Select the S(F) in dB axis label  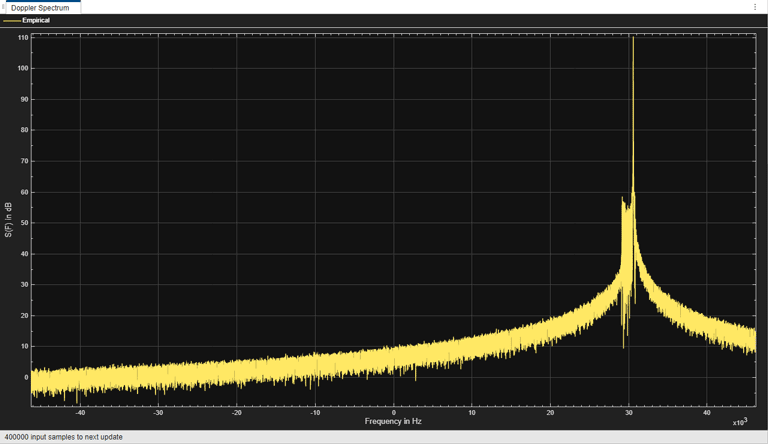click(x=9, y=220)
